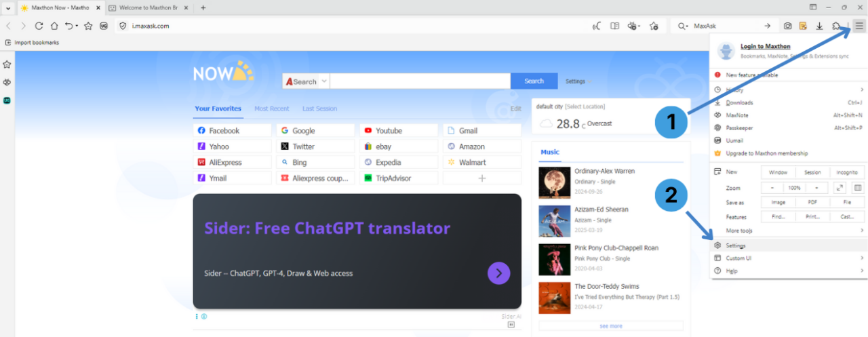Viewport: 868px width, 337px height.
Task: Decrease zoom with minus button
Action: 772,188
